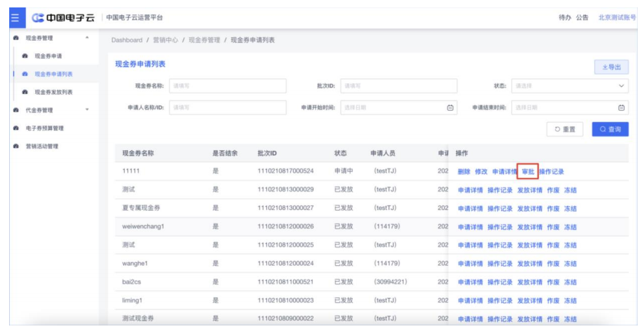Click 审批 for voucher 11111
644x330 pixels.
click(528, 172)
